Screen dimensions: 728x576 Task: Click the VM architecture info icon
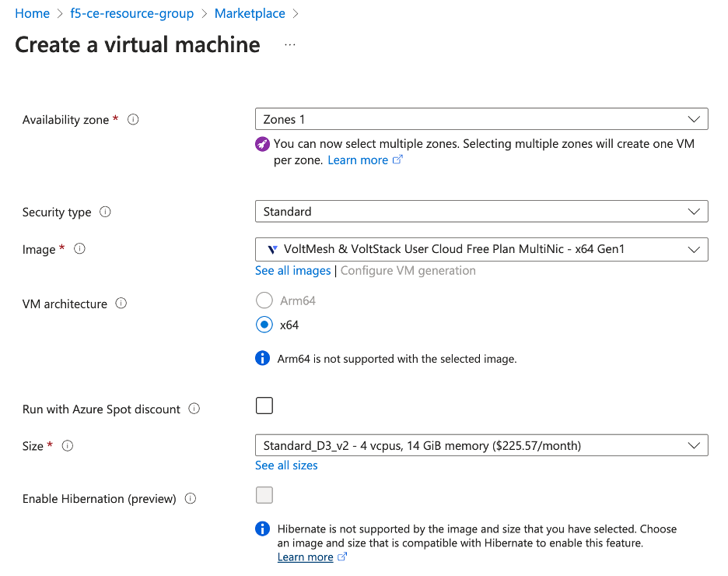[121, 304]
